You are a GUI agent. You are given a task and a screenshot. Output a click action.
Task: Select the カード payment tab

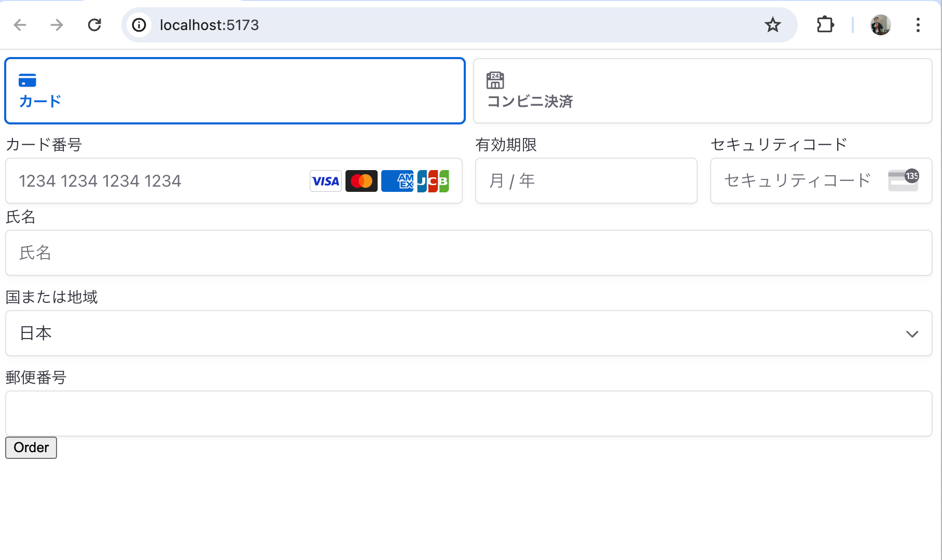tap(235, 91)
